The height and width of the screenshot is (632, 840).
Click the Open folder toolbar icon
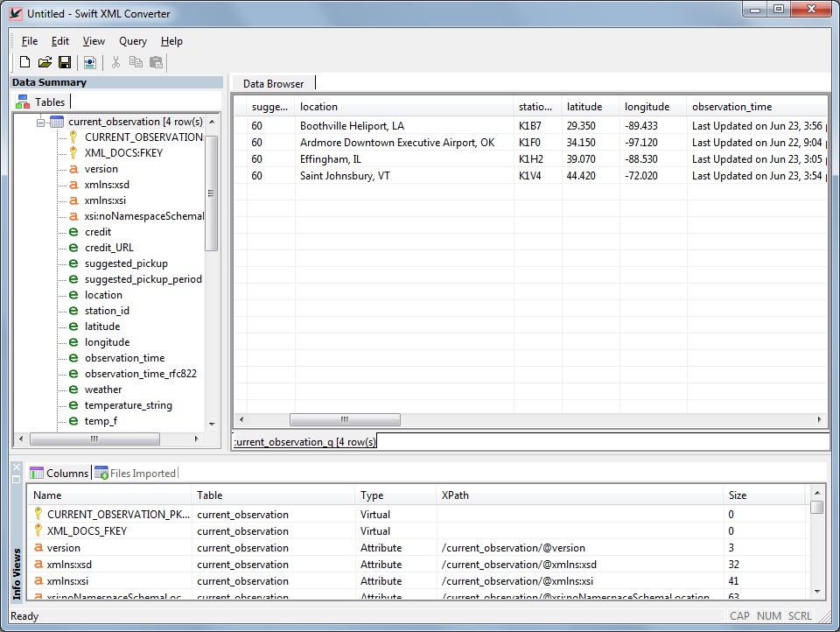tap(45, 62)
